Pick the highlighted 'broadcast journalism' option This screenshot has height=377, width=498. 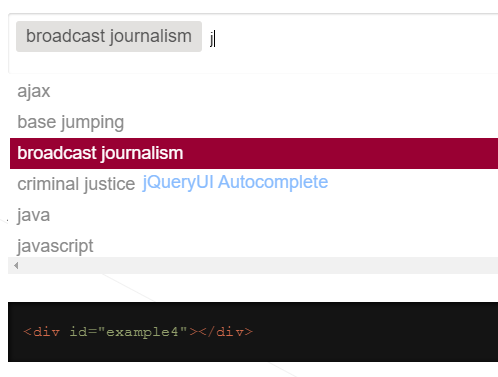(254, 153)
